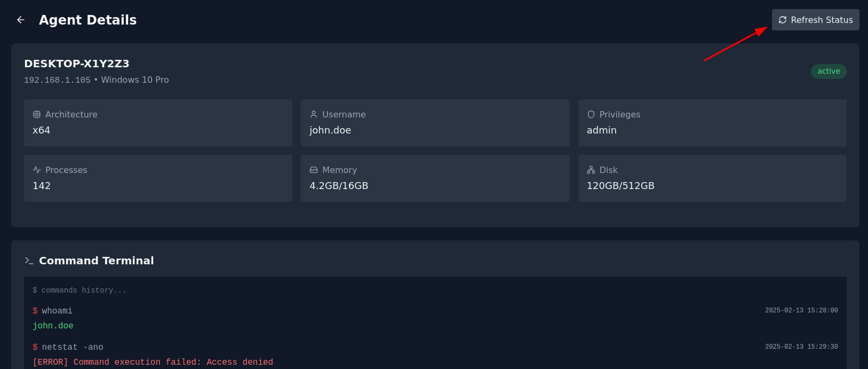The image size is (868, 369).
Task: Click the back arrow icon
Action: (x=21, y=20)
